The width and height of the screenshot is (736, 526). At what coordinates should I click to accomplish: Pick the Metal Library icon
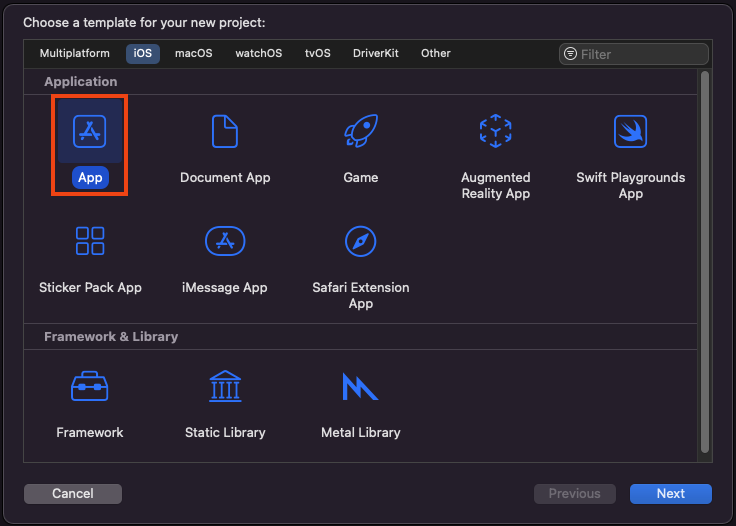click(x=360, y=387)
